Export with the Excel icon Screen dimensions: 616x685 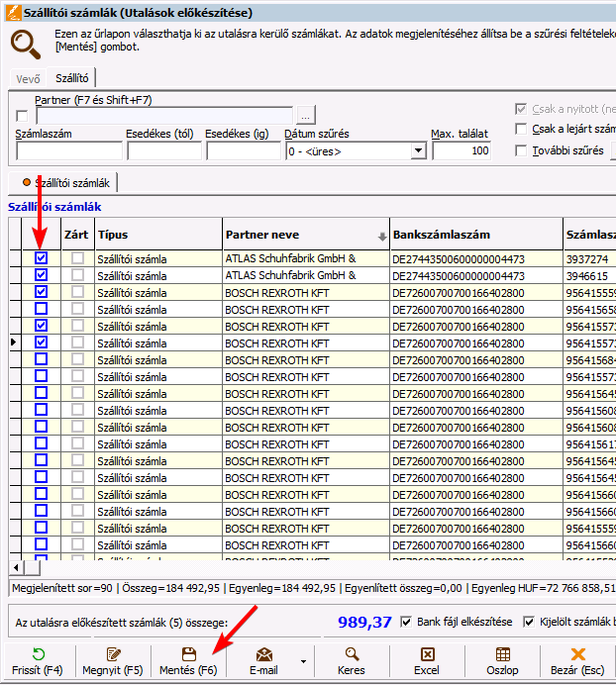(427, 654)
